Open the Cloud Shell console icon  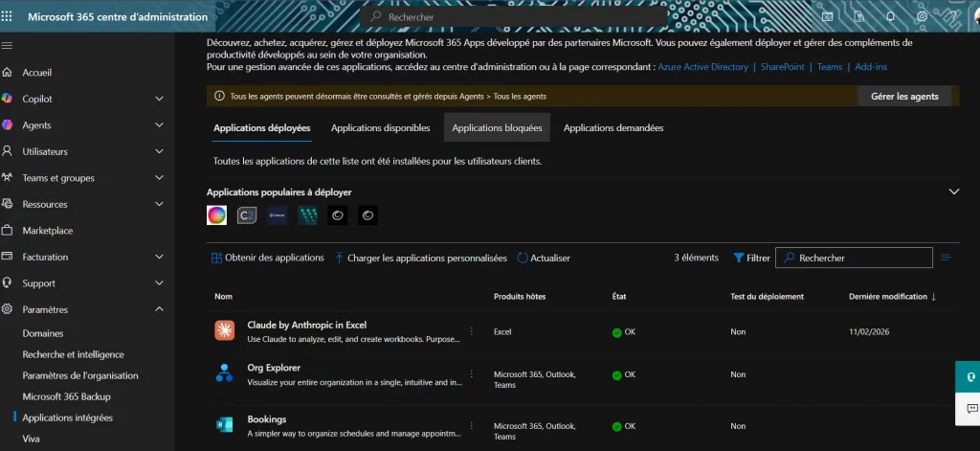click(x=829, y=17)
